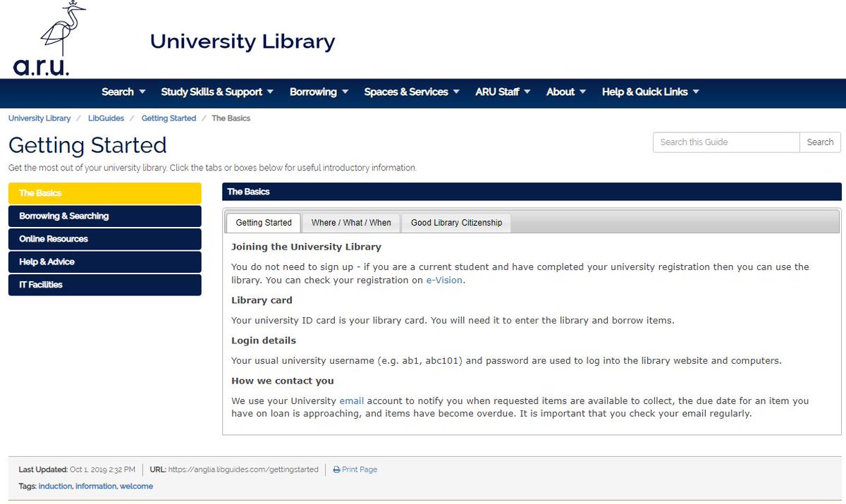The height and width of the screenshot is (504, 846).
Task: Open the Where / What / When tab
Action: pyautogui.click(x=351, y=223)
